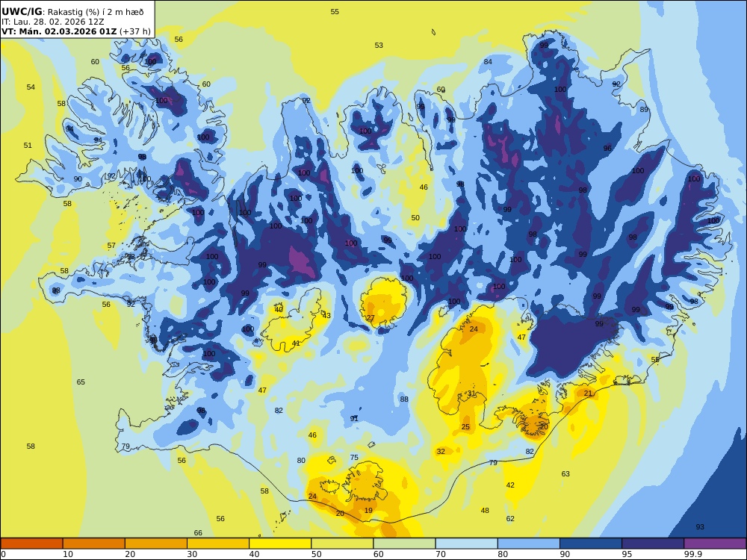The image size is (747, 560).
Task: Click the valid time line 'VT: Mán. 02.03.2026 01Z'
Action: (59, 31)
